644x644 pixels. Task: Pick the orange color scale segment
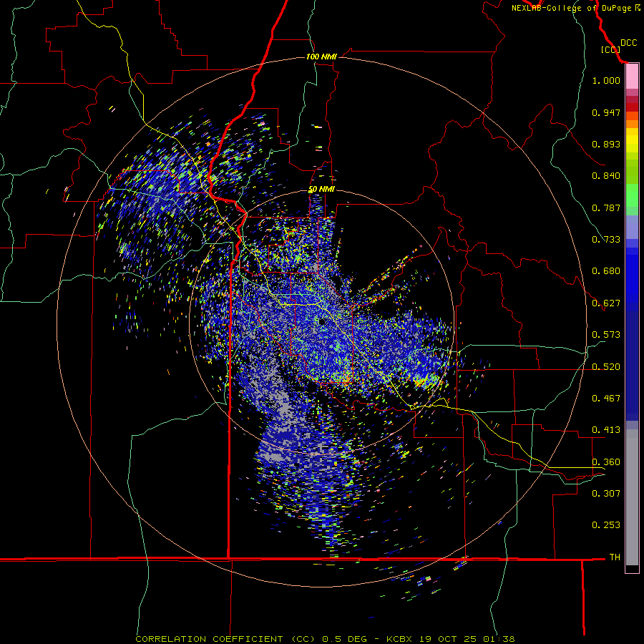632,124
